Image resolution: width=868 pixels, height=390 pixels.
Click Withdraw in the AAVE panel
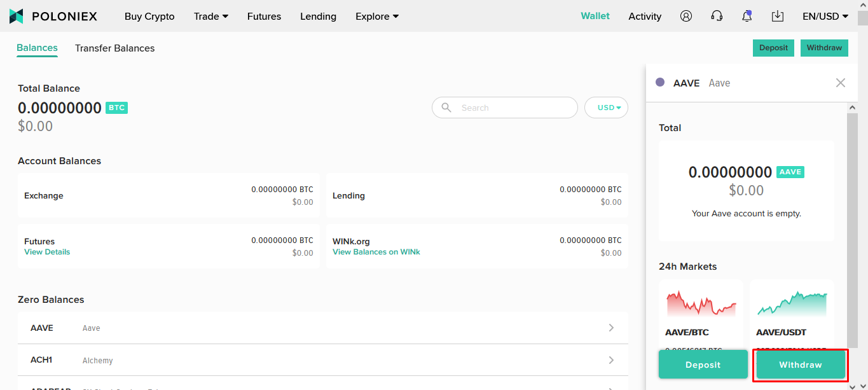pyautogui.click(x=801, y=365)
